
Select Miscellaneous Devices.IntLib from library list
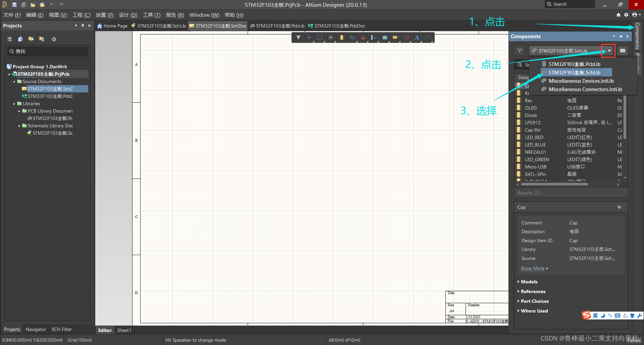(x=581, y=81)
